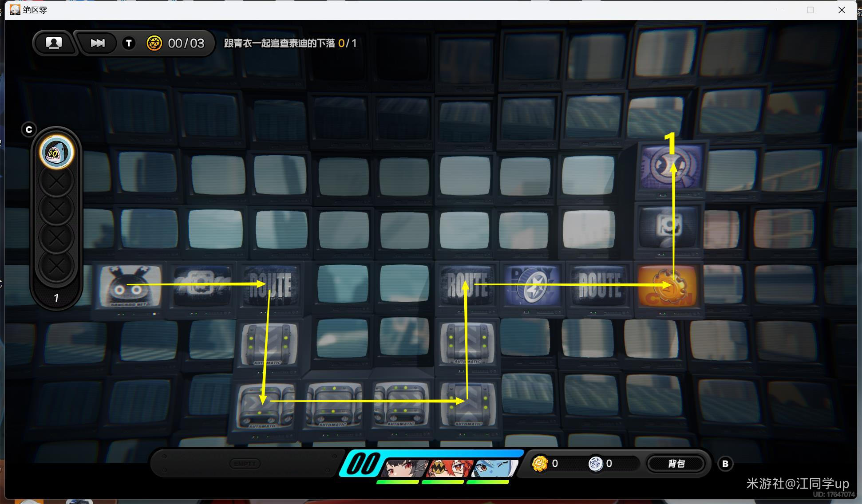Click the silver star currency icon

pos(595,464)
